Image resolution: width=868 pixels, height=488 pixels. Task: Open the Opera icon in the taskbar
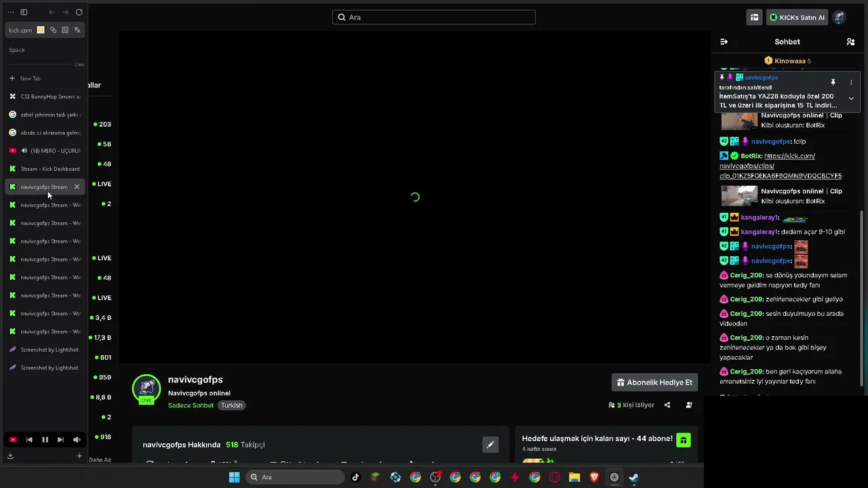555,477
